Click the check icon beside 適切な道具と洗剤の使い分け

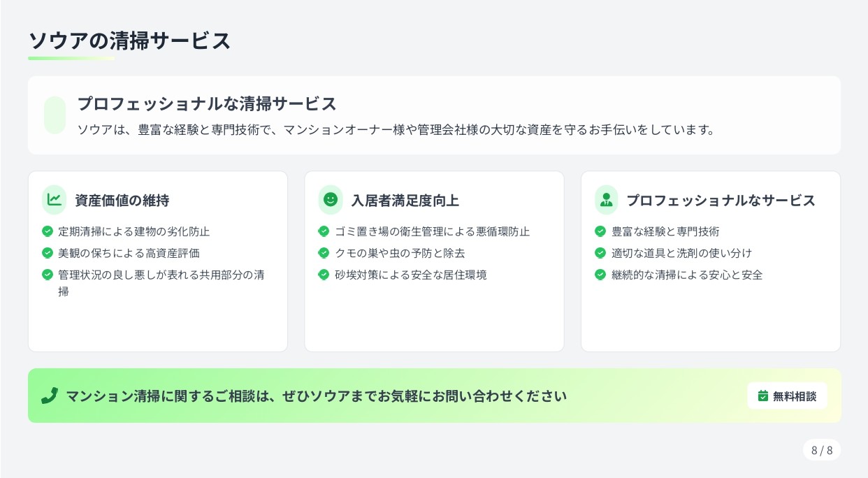600,253
